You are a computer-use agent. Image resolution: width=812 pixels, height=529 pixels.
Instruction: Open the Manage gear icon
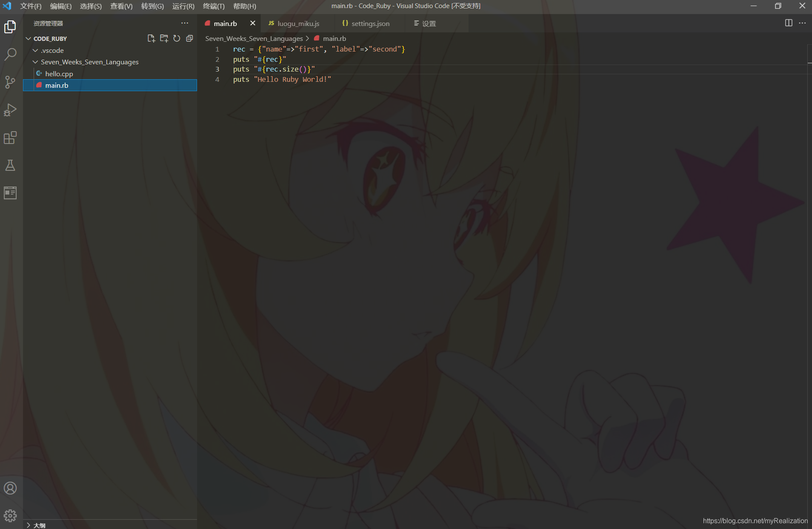10,516
